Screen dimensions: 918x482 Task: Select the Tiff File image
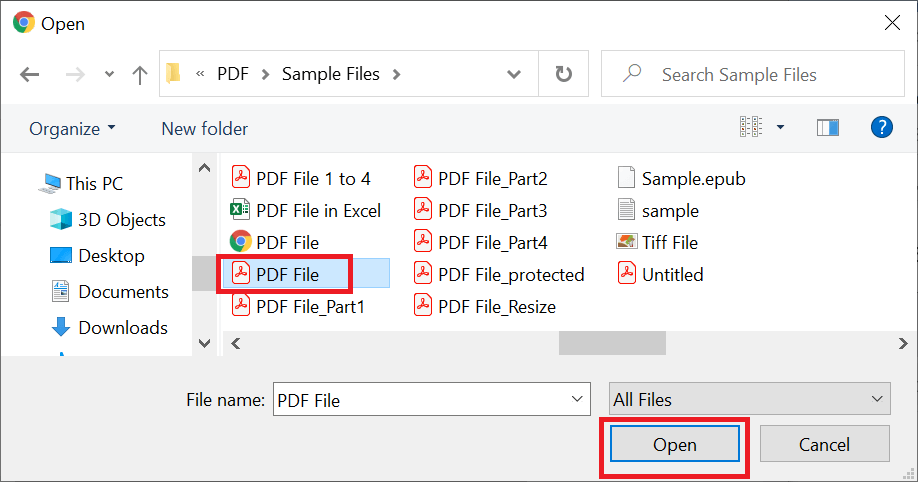click(x=669, y=242)
